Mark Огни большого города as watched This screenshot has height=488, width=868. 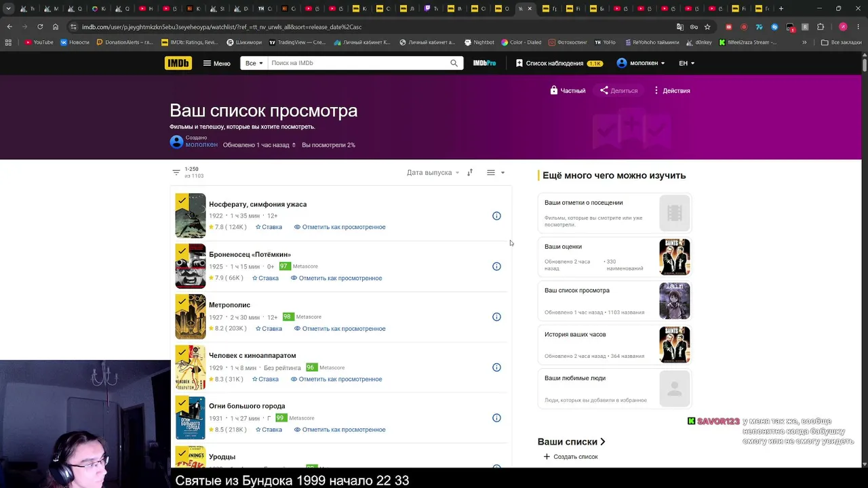(340, 430)
